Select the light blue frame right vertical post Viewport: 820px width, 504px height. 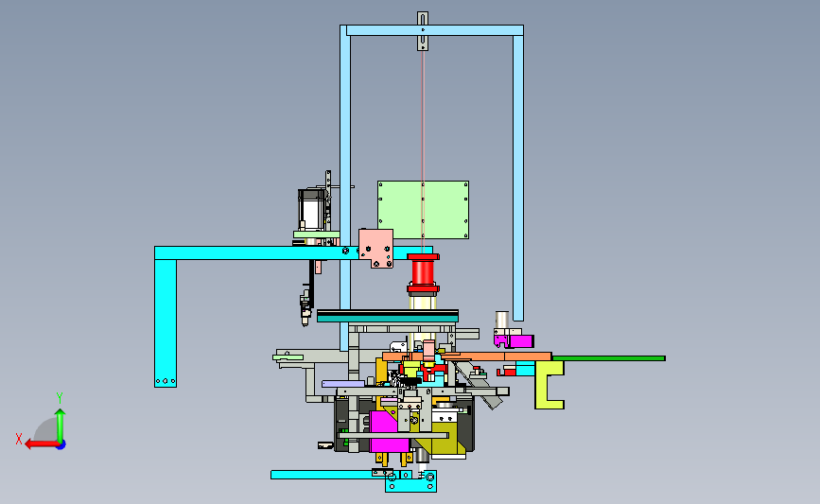click(x=518, y=178)
